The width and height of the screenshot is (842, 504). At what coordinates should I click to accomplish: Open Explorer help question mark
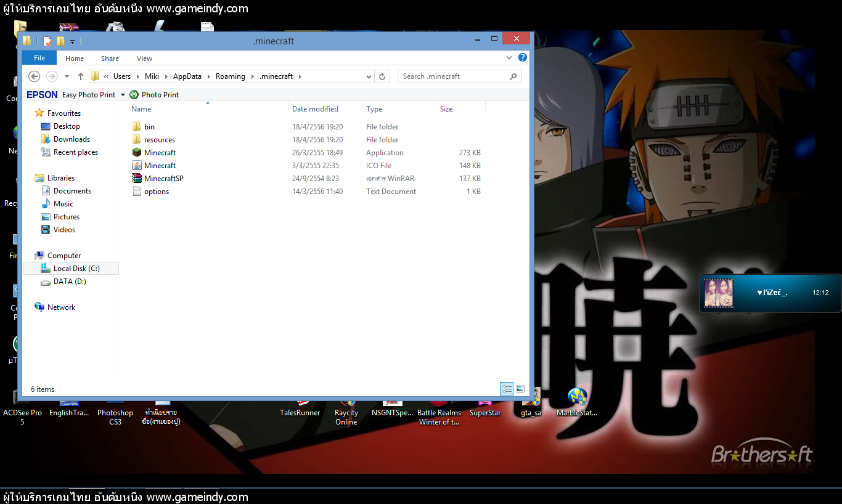(x=523, y=57)
